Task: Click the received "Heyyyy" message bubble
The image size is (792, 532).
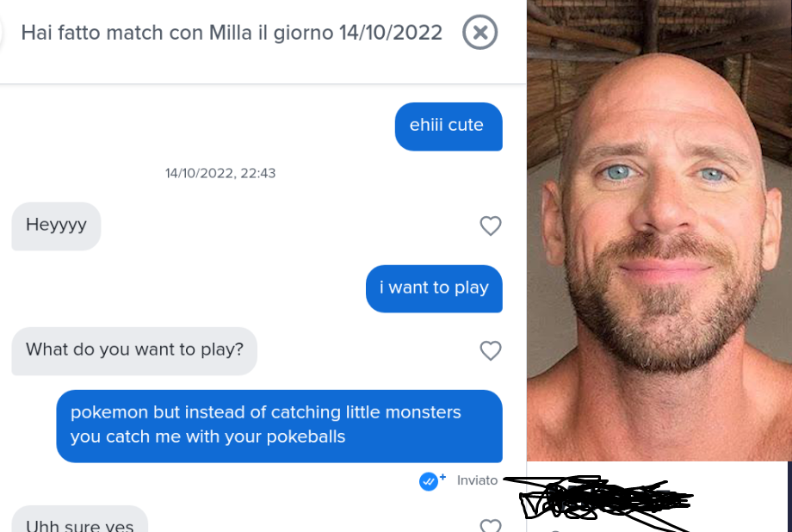Action: point(56,226)
